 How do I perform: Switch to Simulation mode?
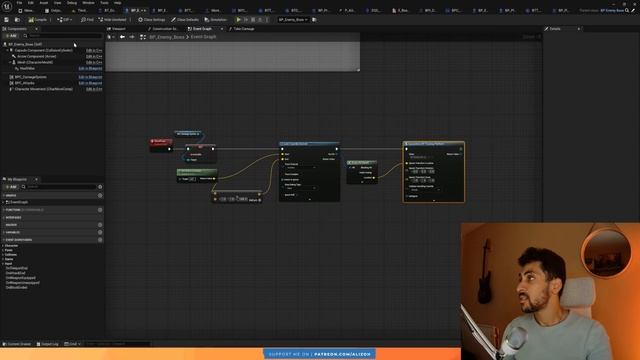pyautogui.click(x=216, y=20)
